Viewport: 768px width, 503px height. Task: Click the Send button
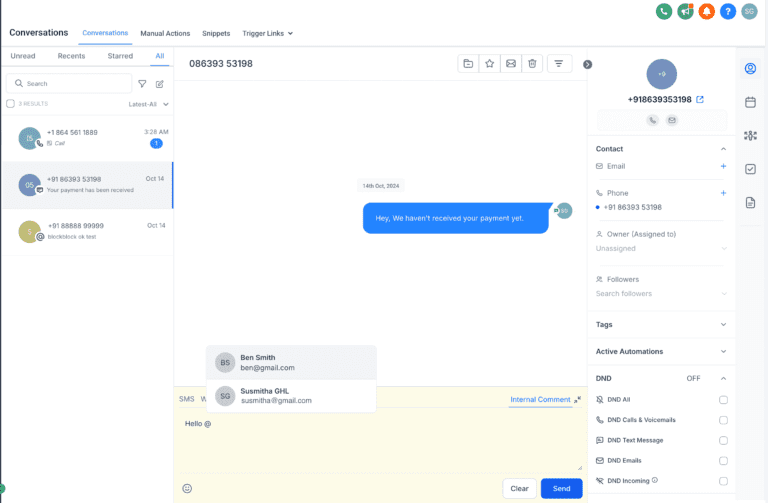tap(561, 488)
